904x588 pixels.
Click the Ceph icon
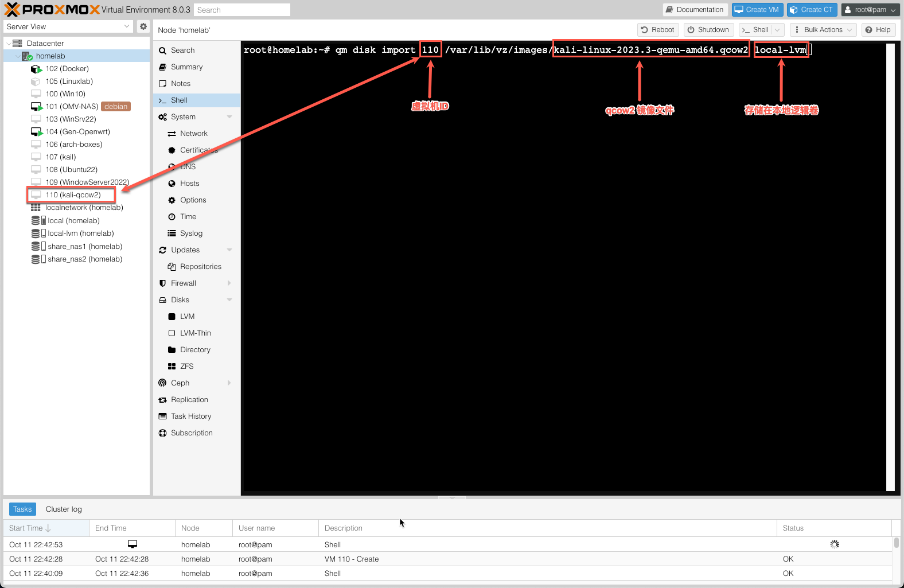click(x=163, y=383)
